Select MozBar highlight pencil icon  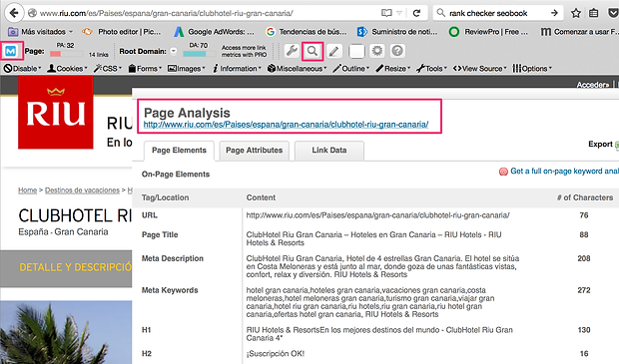[x=334, y=51]
